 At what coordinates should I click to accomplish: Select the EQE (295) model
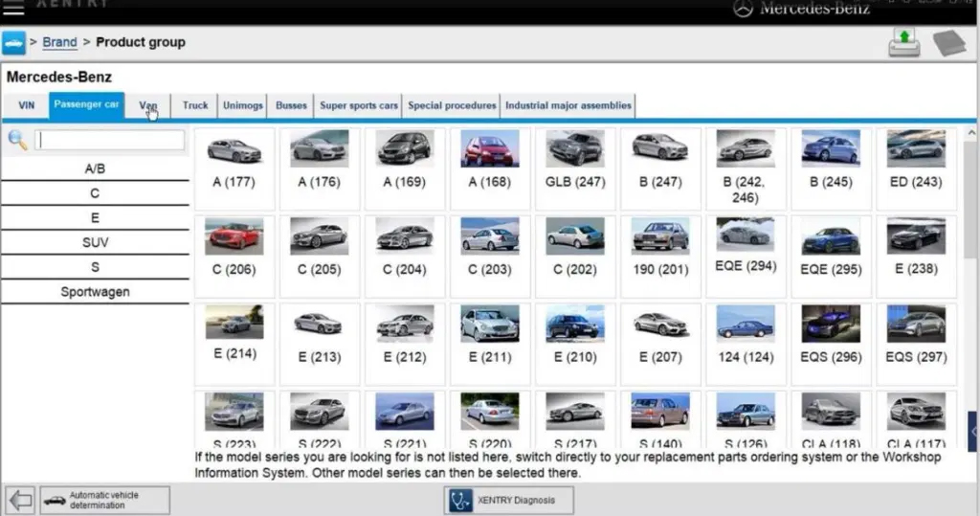pos(831,256)
